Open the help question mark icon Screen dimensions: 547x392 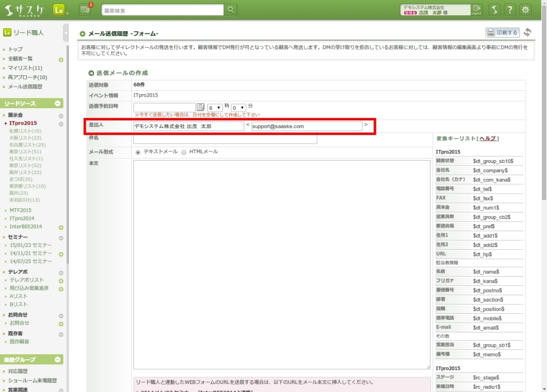[x=509, y=10]
